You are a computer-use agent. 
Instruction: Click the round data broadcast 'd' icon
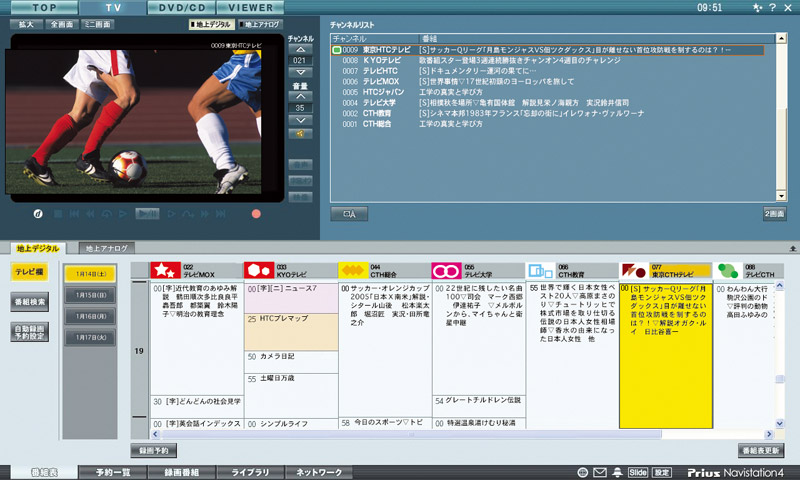pos(38,214)
